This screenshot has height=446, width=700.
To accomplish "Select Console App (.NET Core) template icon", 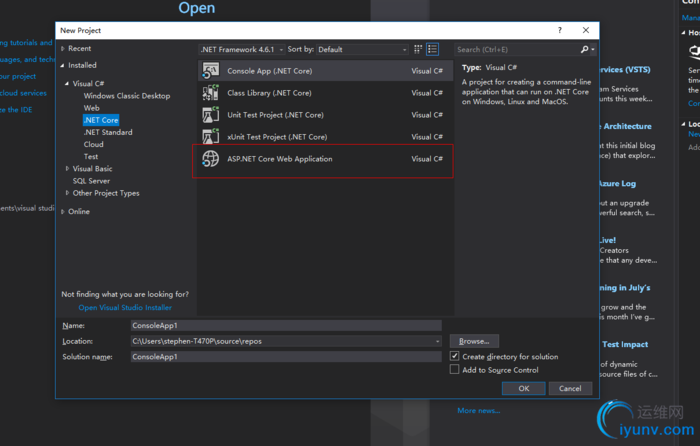I will click(x=210, y=71).
